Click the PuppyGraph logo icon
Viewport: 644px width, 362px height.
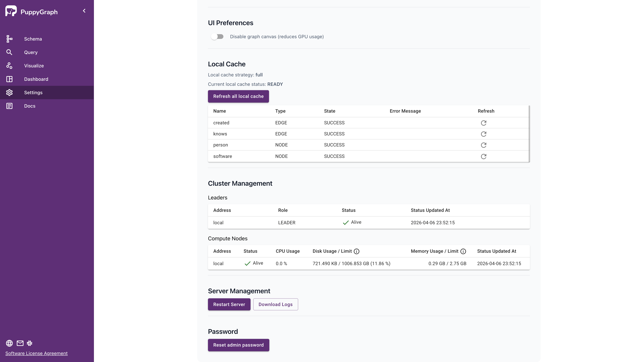(11, 11)
